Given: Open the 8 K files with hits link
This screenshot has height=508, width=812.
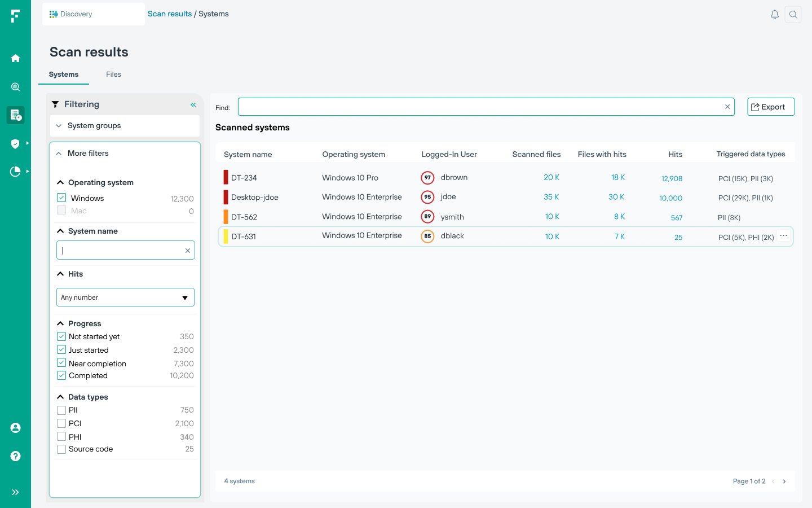Looking at the screenshot, I should 619,217.
